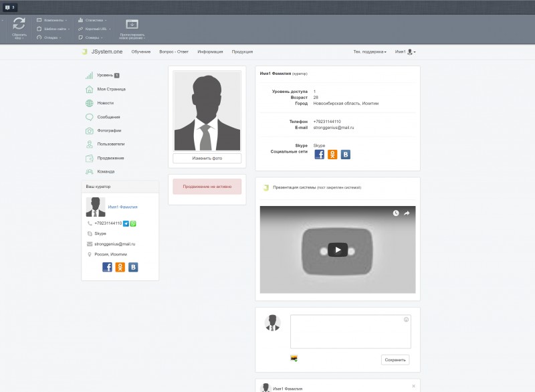Open Продвижение in the sidebar
The image size is (535, 392).
[x=105, y=159]
